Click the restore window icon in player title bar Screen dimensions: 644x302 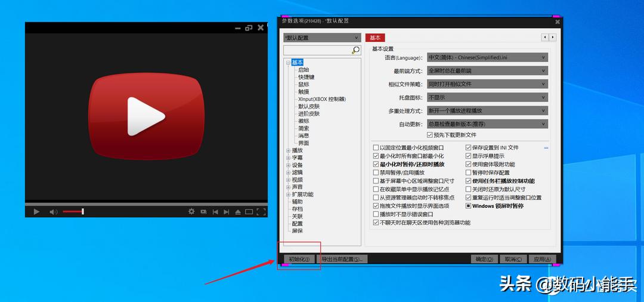click(249, 28)
